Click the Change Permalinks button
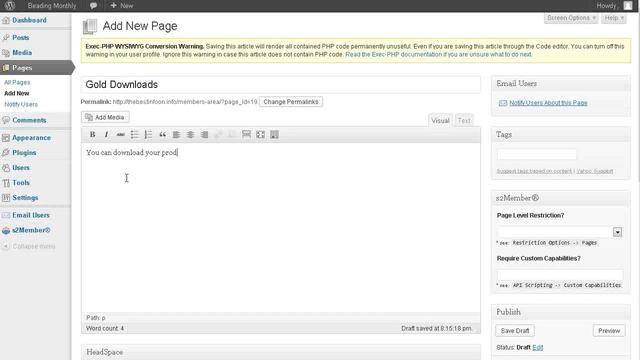 (x=291, y=102)
